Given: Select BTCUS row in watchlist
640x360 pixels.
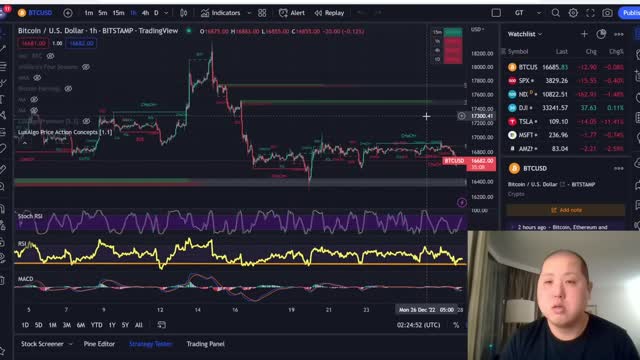Looking at the screenshot, I should point(565,67).
